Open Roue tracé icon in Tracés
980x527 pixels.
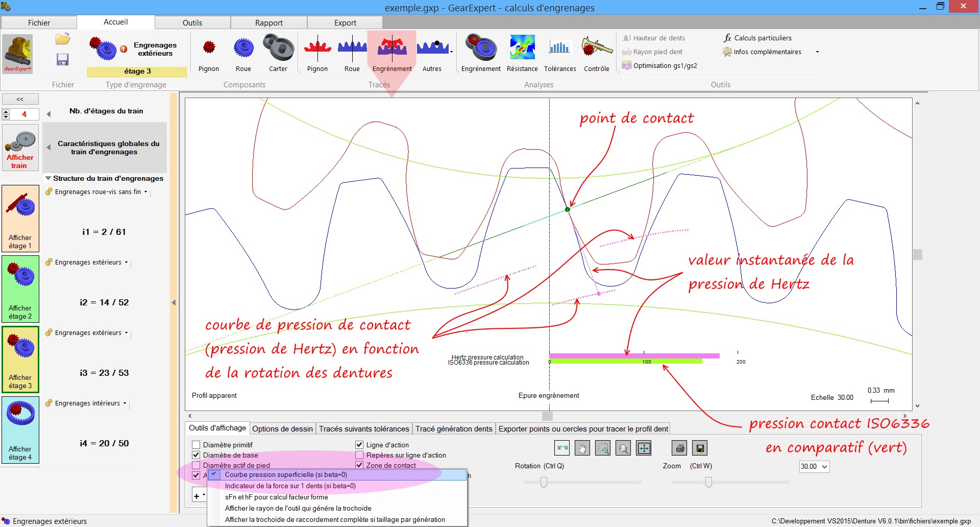352,47
